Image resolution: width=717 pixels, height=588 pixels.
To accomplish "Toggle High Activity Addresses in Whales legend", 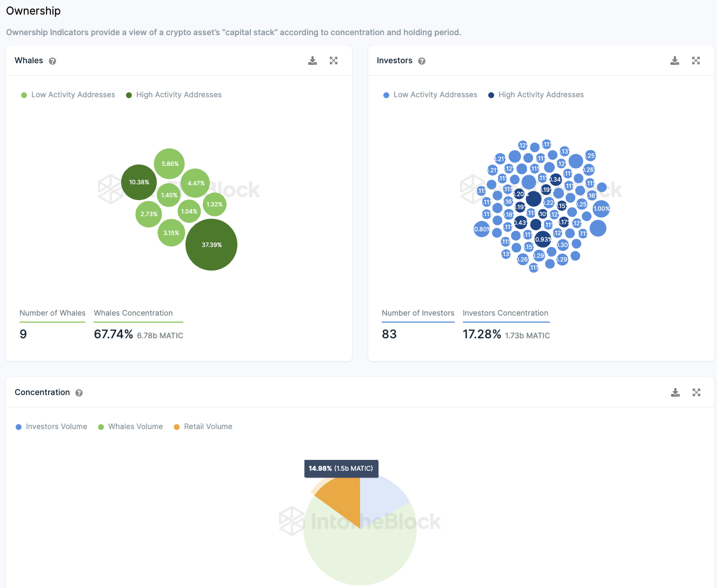I will [174, 95].
